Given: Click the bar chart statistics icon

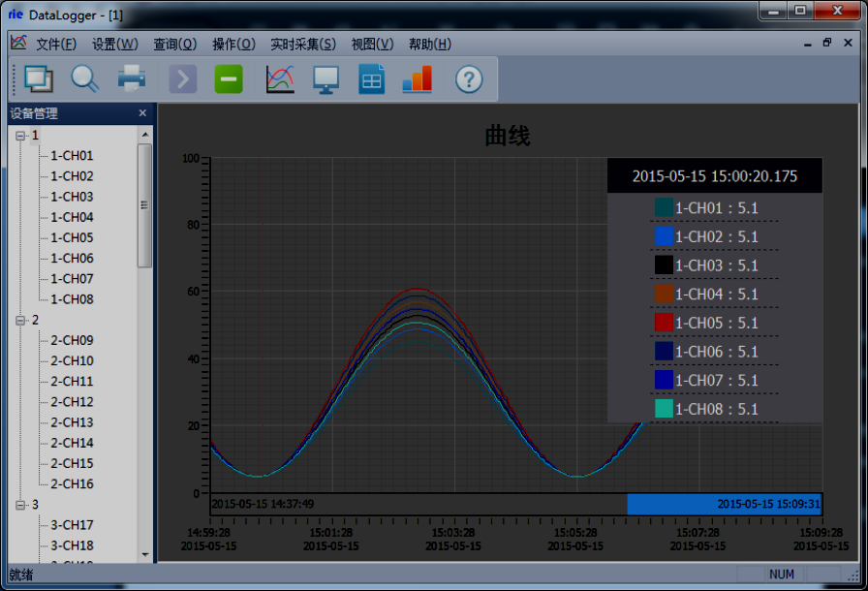Looking at the screenshot, I should pyautogui.click(x=418, y=78).
